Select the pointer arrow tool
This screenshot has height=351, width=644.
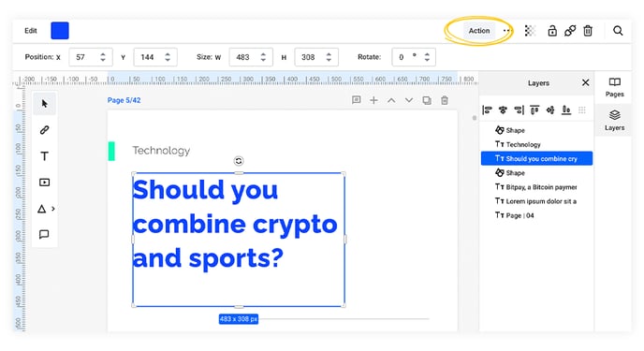[x=44, y=104]
